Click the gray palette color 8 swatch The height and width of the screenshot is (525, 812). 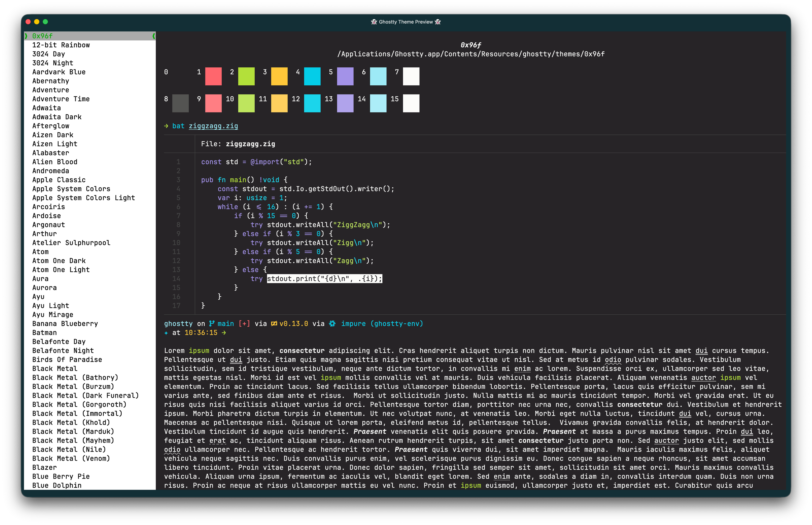click(x=180, y=103)
